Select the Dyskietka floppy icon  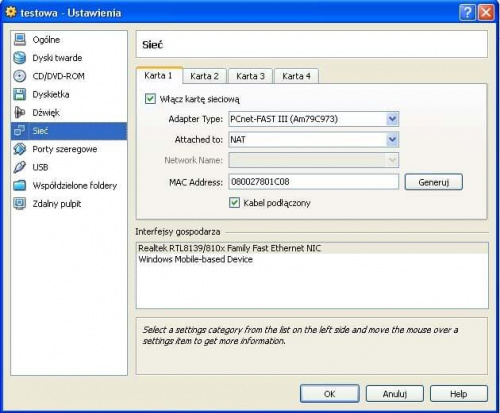(20, 94)
